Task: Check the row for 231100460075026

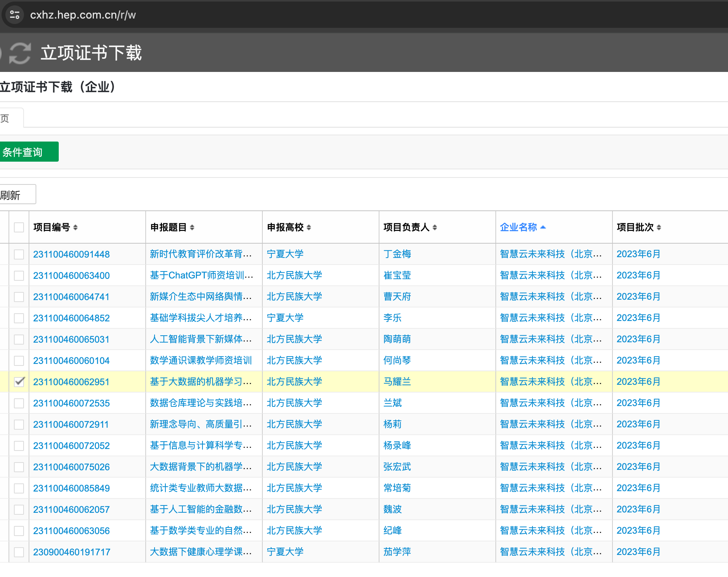Action: 19,467
